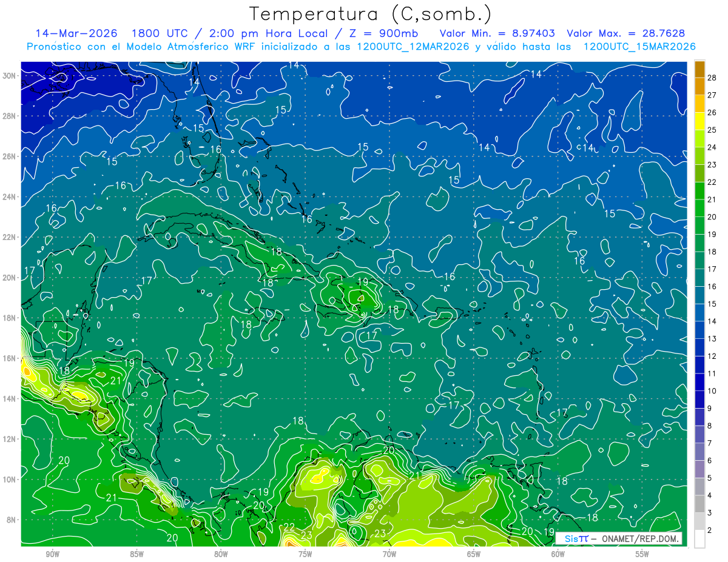Click latitude axis label '18N'
Screen dimensions: 728x562
click(10, 318)
